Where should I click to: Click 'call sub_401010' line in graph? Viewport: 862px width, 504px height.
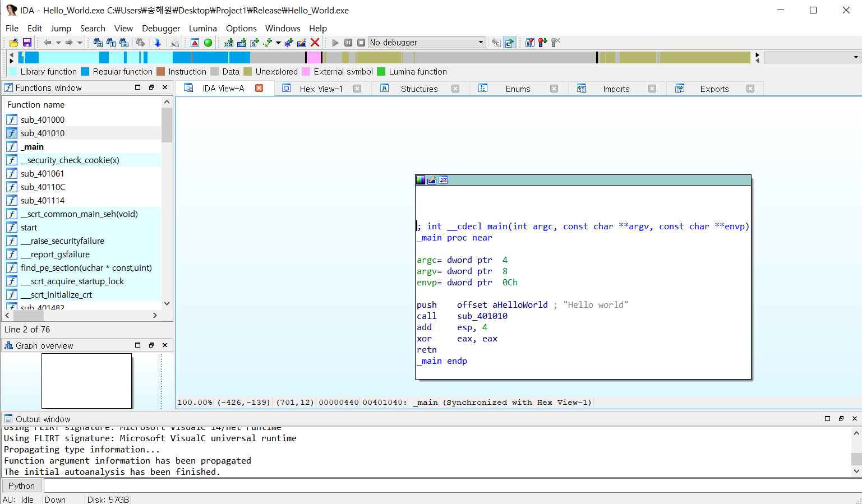[462, 316]
